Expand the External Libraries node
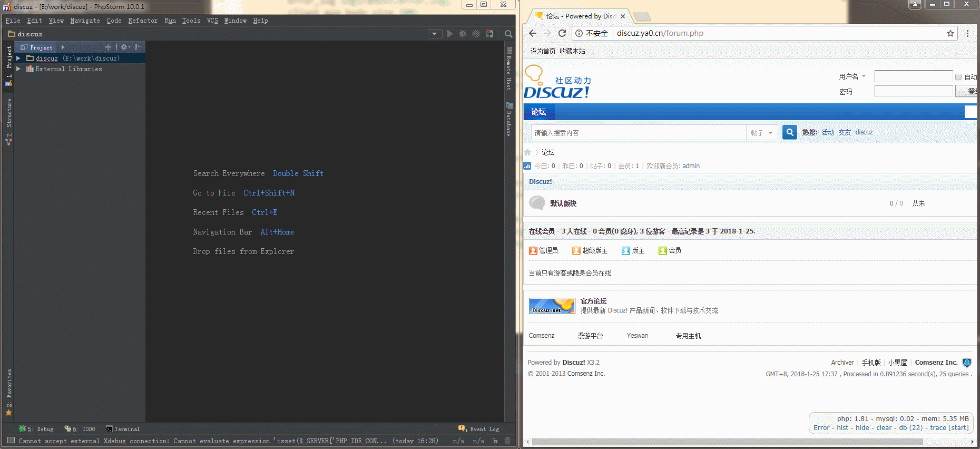980x449 pixels. click(18, 69)
